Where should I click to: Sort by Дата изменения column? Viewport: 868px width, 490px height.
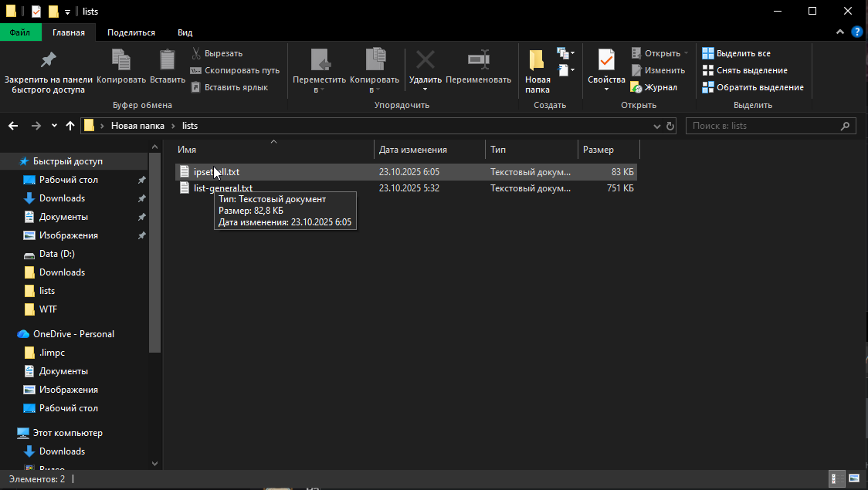point(429,150)
